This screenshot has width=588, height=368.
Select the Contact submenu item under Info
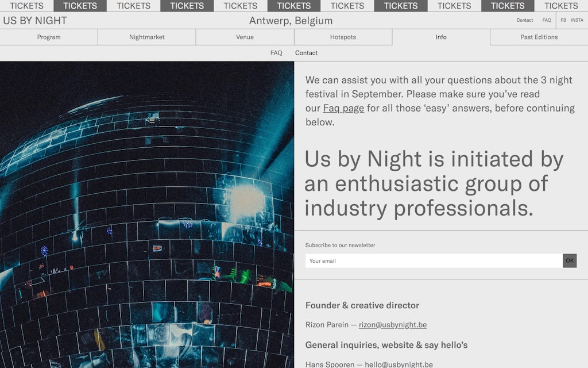pyautogui.click(x=306, y=53)
